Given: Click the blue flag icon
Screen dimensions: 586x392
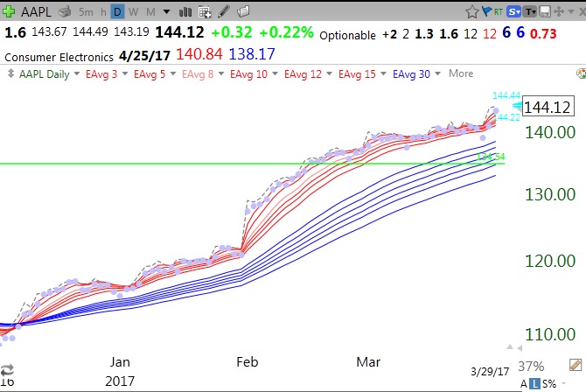Looking at the screenshot, I should pyautogui.click(x=486, y=11).
